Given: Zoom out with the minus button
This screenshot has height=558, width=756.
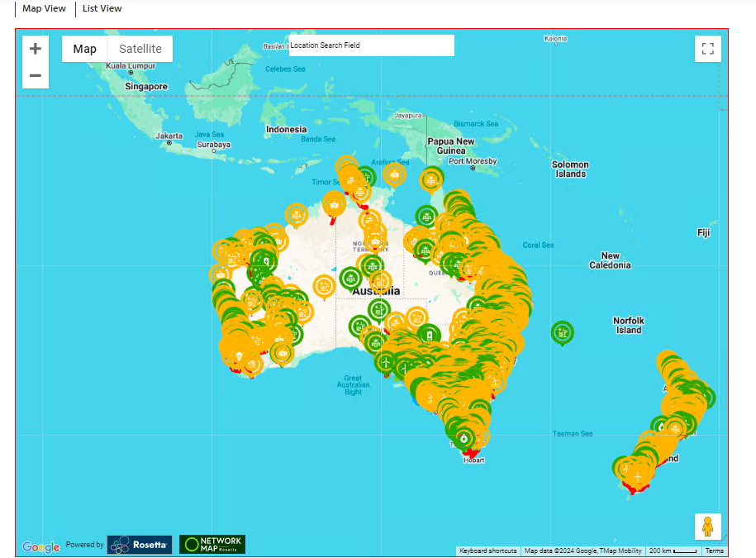Looking at the screenshot, I should [35, 75].
